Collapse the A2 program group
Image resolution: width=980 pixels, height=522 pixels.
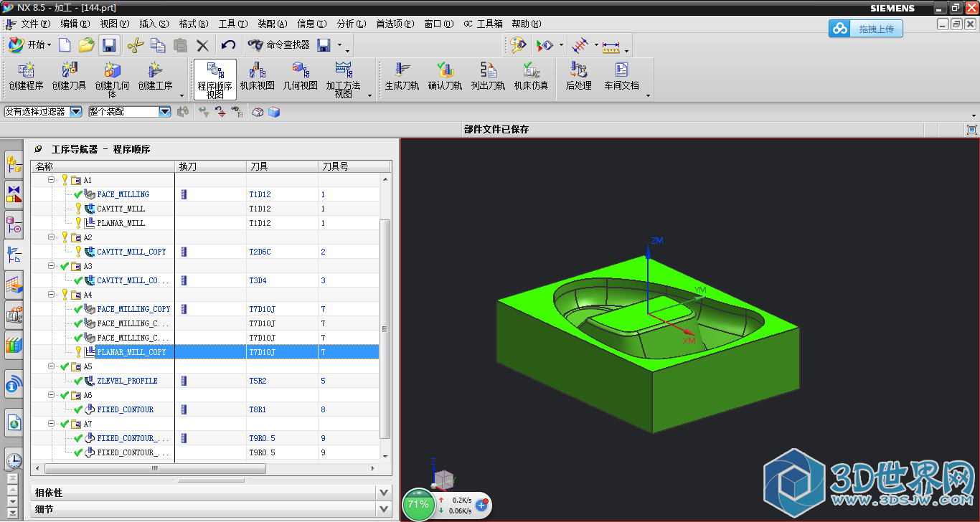coord(52,237)
